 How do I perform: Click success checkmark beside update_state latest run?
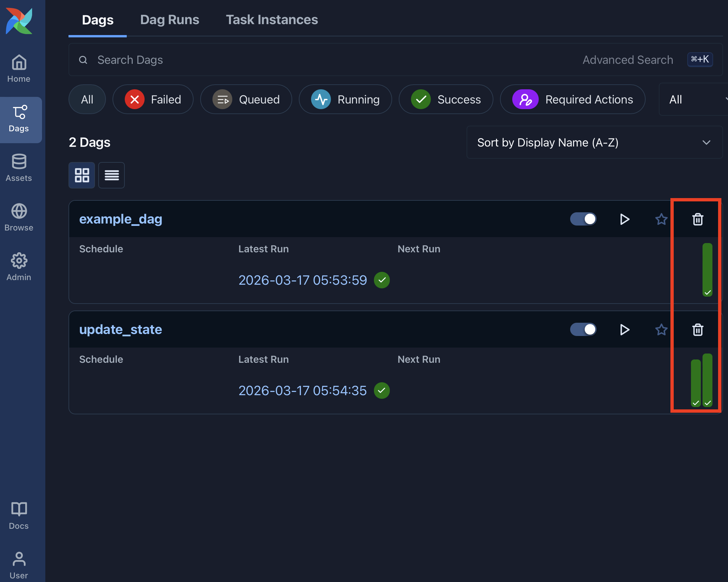[x=382, y=390]
